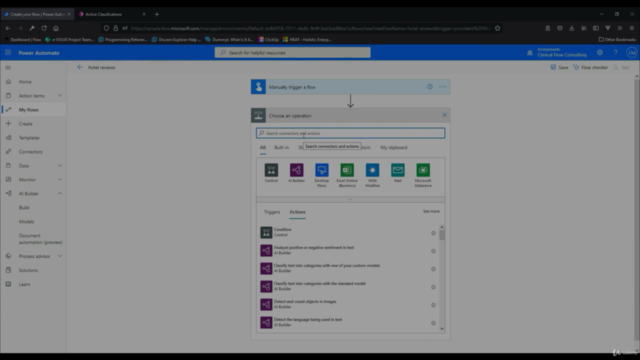Screen dimensions: 640x360
Task: Open the Manually trigger a flow help icon
Action: tap(430, 87)
